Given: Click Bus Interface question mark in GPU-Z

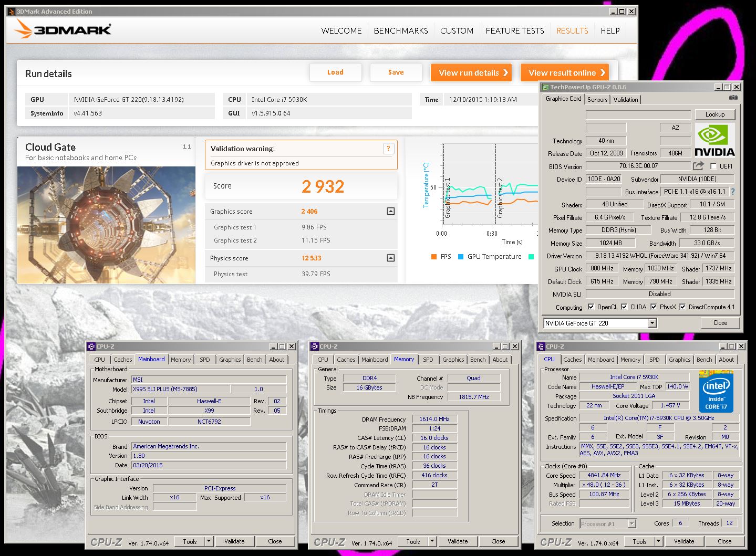Looking at the screenshot, I should coord(733,192).
